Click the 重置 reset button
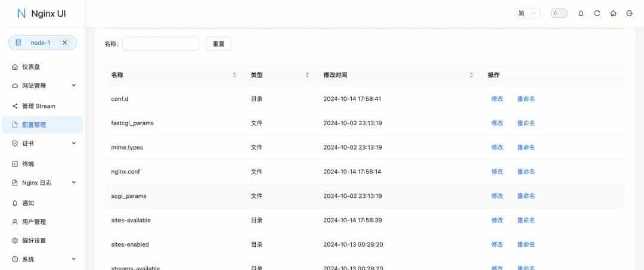The height and width of the screenshot is (270, 644). tap(218, 44)
